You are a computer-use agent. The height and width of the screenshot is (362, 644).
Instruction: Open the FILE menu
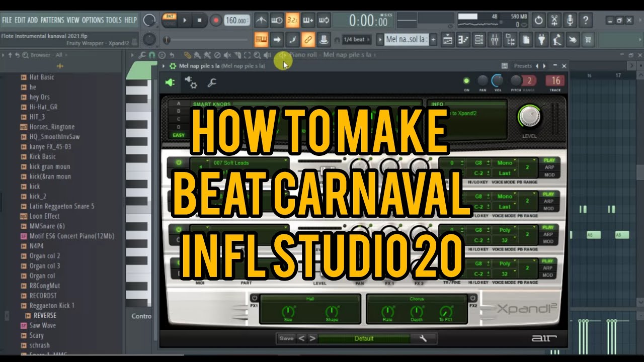click(7, 20)
